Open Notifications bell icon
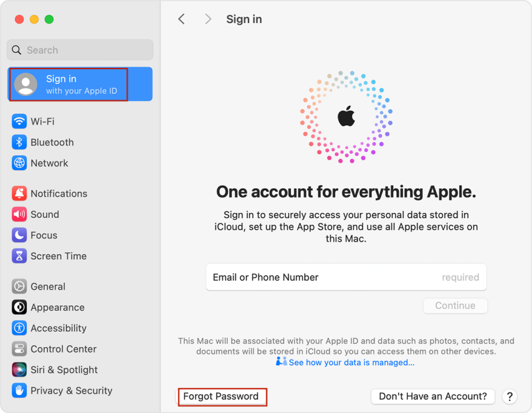Image resolution: width=532 pixels, height=413 pixels. [x=19, y=194]
